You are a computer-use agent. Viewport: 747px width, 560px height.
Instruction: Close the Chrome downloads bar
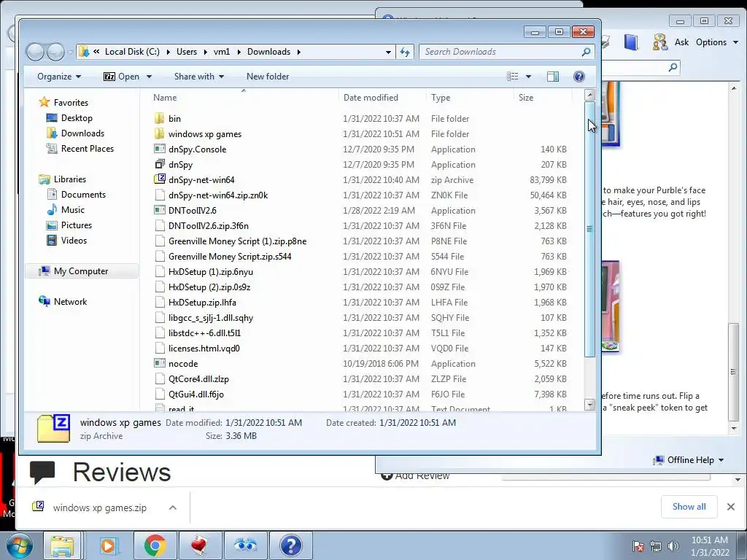pyautogui.click(x=731, y=507)
